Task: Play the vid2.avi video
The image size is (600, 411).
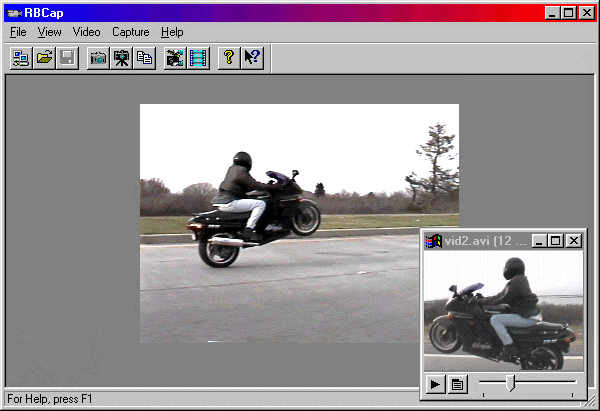Action: coord(435,384)
